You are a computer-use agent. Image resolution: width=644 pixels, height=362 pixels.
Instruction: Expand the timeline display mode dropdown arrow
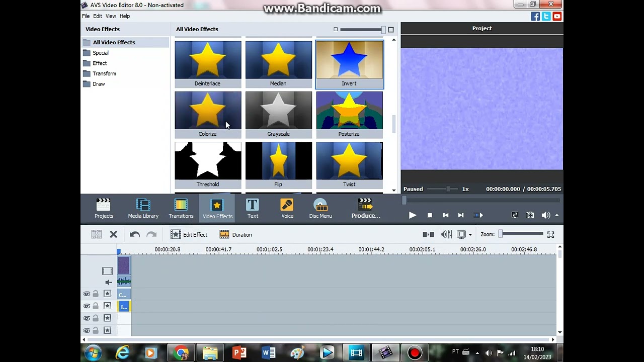pos(470,235)
